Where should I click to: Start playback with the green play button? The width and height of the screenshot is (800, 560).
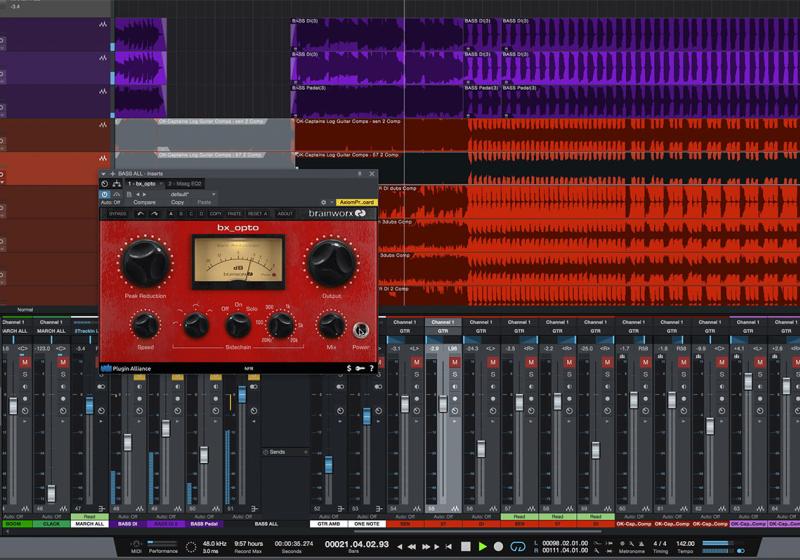[x=482, y=547]
